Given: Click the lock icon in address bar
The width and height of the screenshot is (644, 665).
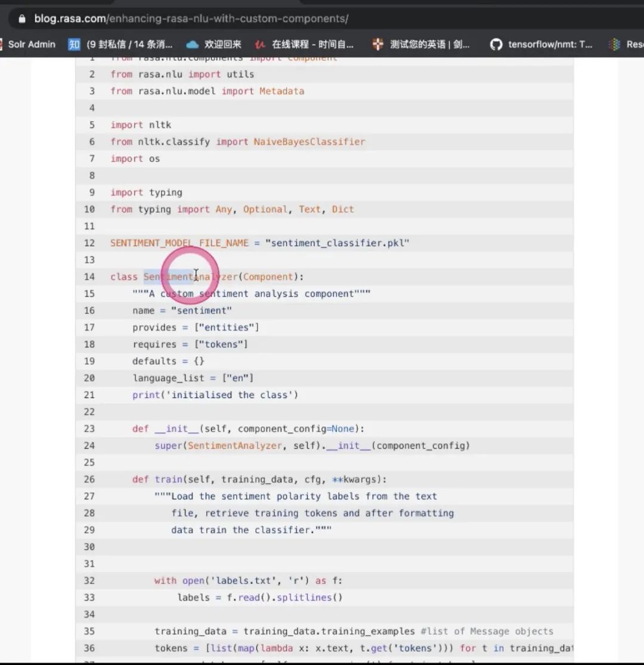Looking at the screenshot, I should click(22, 18).
